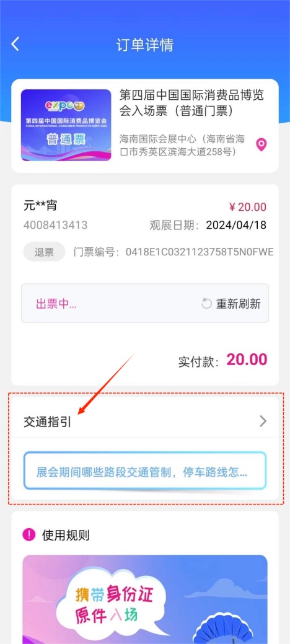Tap the 出票中... status text
This screenshot has width=290, height=644.
[x=56, y=304]
